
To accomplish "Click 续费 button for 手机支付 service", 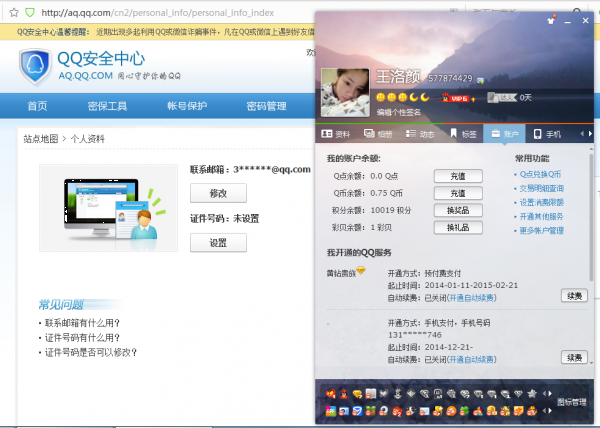I will coord(574,358).
